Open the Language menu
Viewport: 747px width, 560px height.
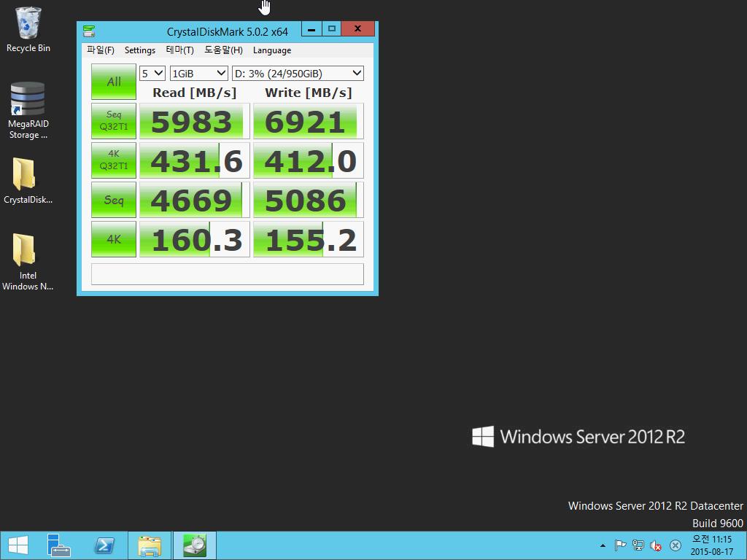tap(272, 50)
